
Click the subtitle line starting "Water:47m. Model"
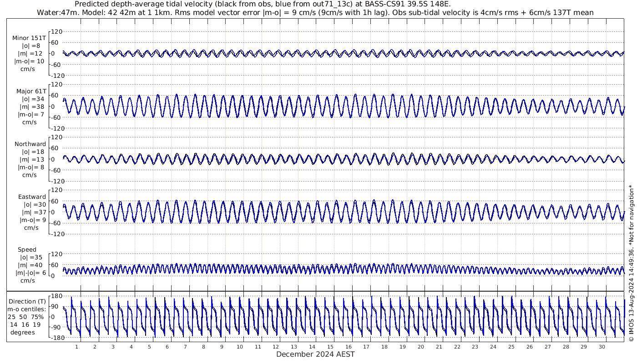[315, 13]
